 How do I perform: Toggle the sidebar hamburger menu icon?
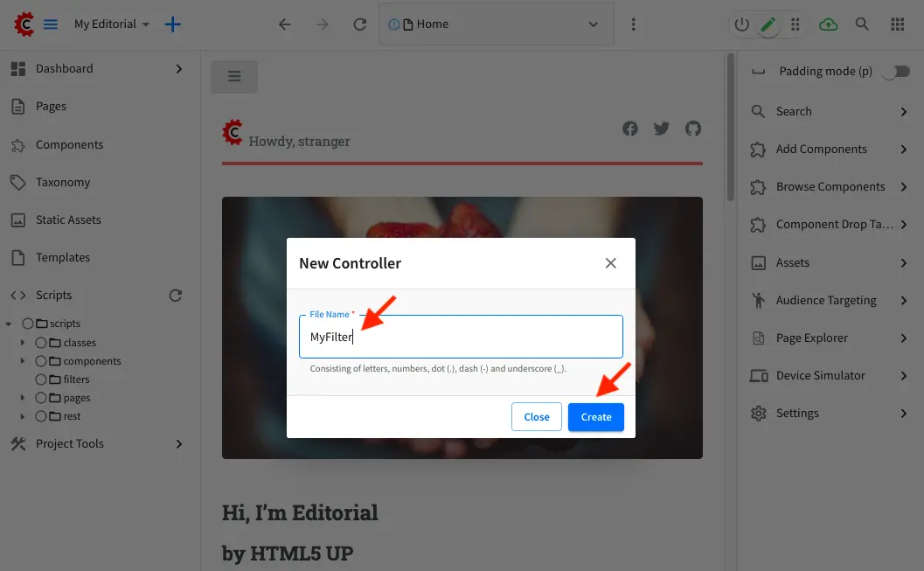coord(51,24)
